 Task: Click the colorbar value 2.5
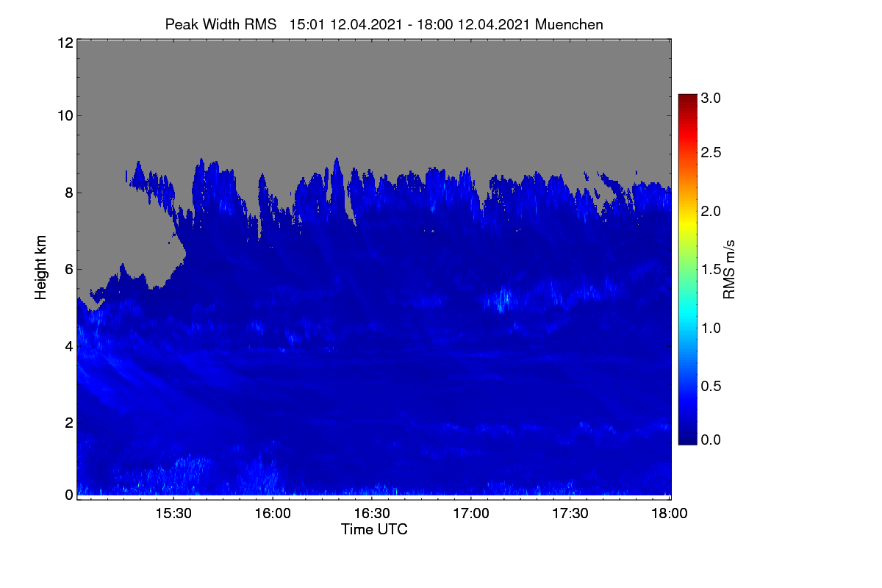click(711, 153)
